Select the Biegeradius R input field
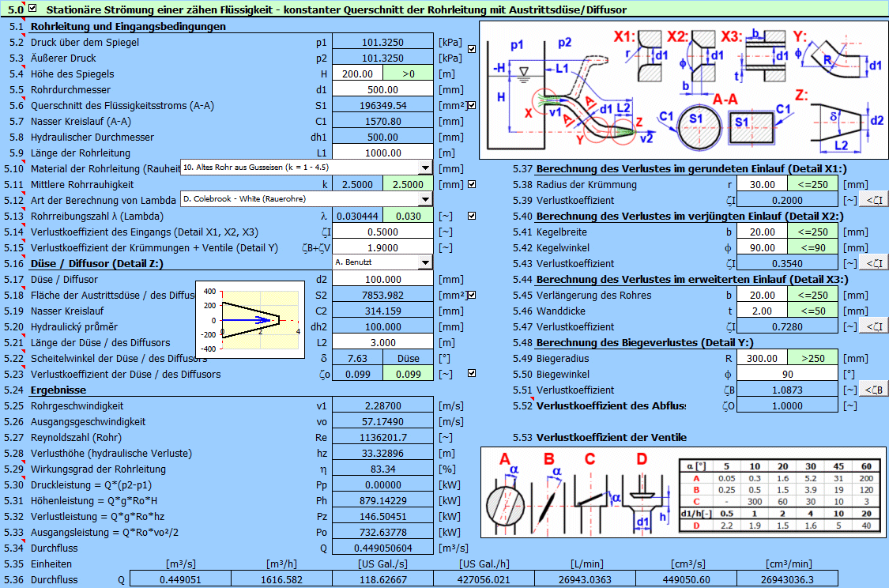Screen dimensions: 889x588 [761, 358]
